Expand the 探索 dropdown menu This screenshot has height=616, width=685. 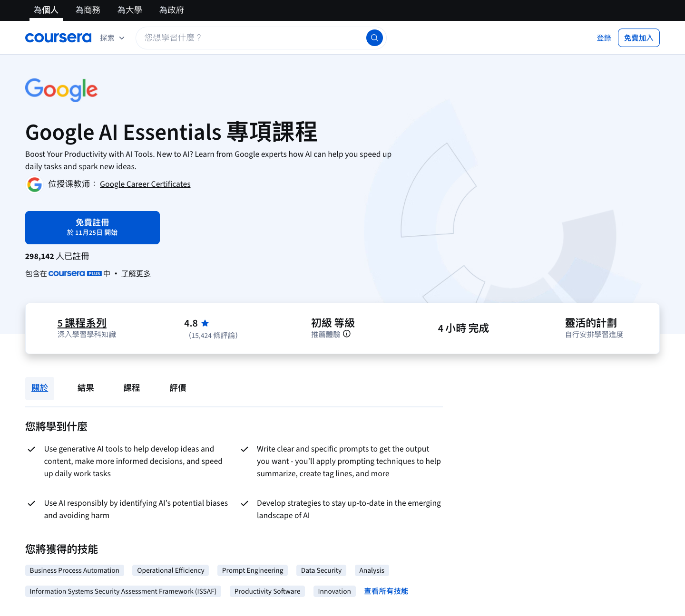(x=112, y=38)
